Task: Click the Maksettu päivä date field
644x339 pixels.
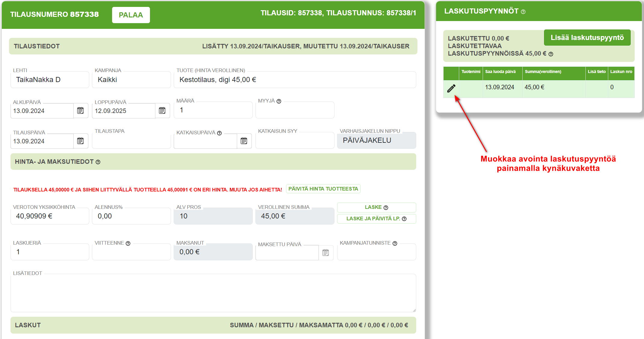Action: (287, 253)
